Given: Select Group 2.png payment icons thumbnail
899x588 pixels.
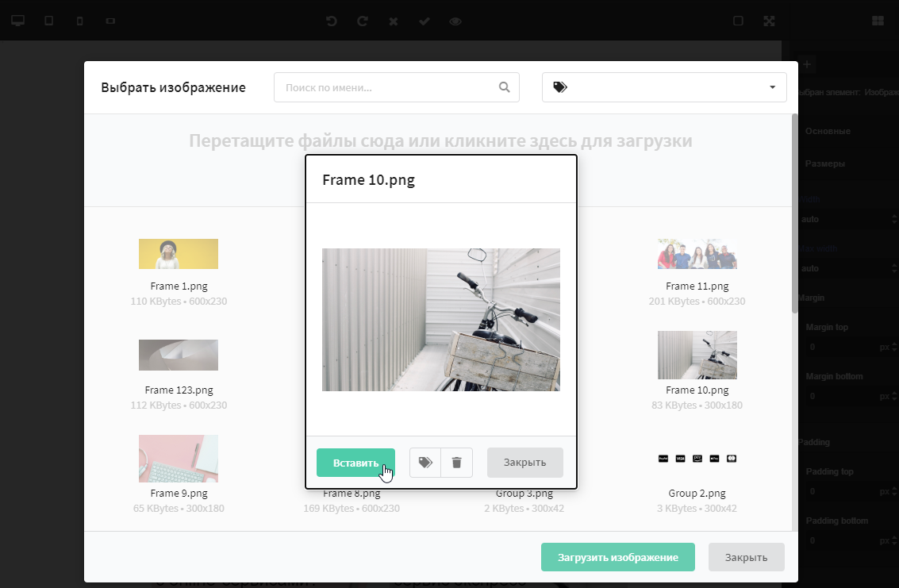Looking at the screenshot, I should [x=697, y=459].
